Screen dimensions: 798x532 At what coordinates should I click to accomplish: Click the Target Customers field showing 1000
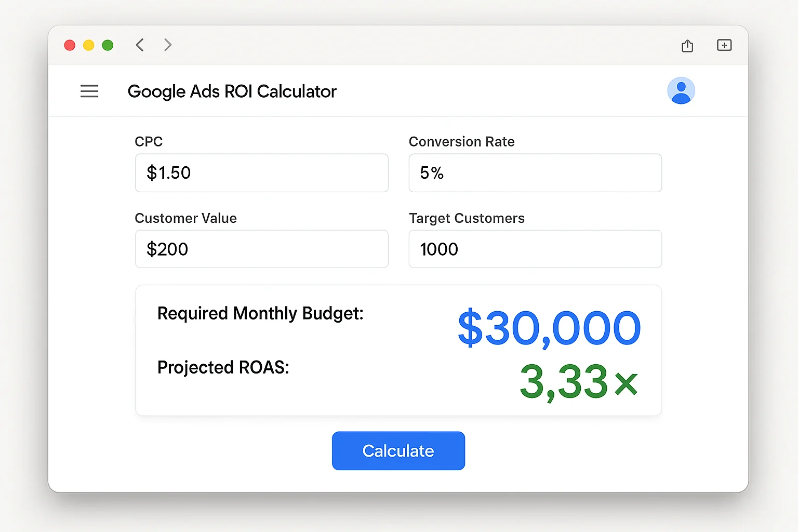click(x=535, y=249)
